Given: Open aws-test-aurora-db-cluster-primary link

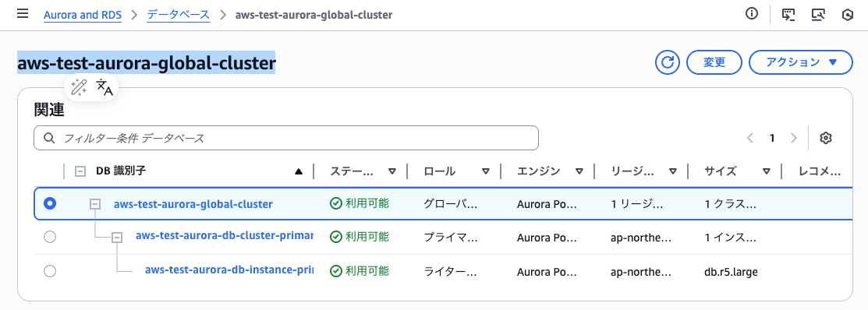Looking at the screenshot, I should point(224,236).
